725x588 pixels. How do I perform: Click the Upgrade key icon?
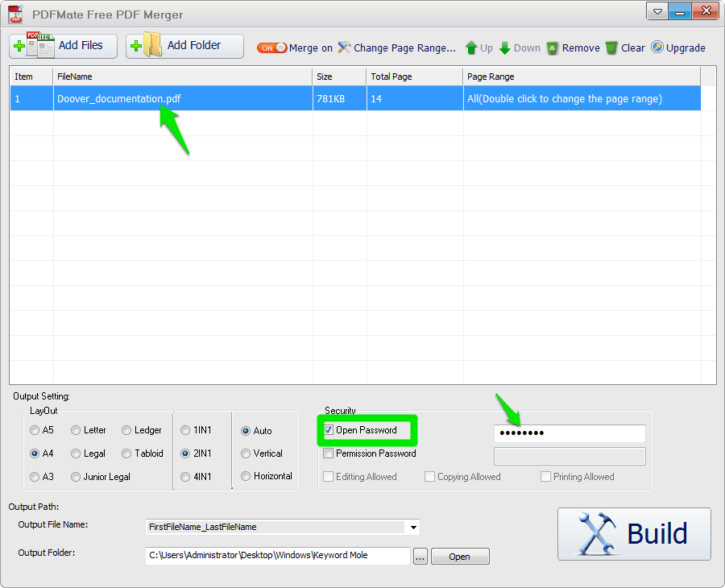[x=657, y=48]
